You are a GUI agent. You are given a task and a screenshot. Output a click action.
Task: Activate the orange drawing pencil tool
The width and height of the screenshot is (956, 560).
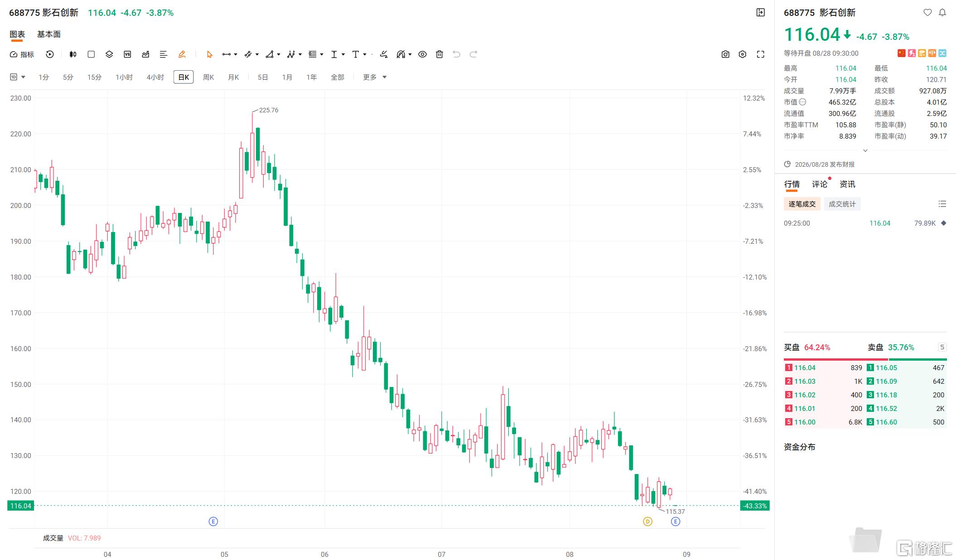pos(182,54)
